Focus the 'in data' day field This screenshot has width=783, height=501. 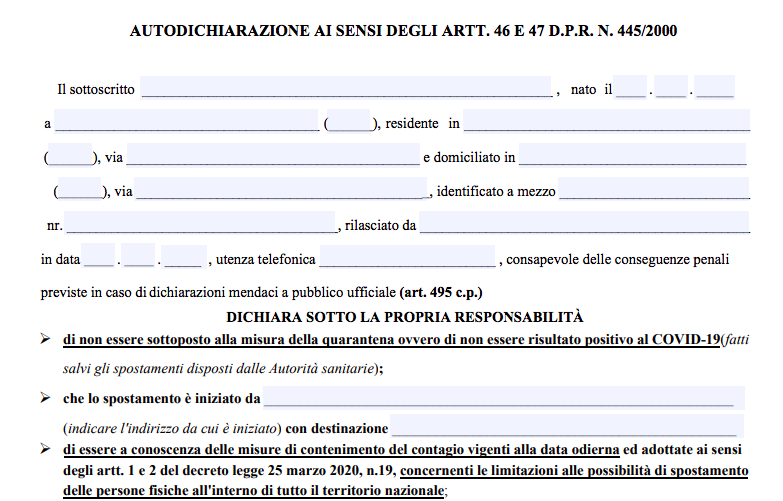(99, 258)
